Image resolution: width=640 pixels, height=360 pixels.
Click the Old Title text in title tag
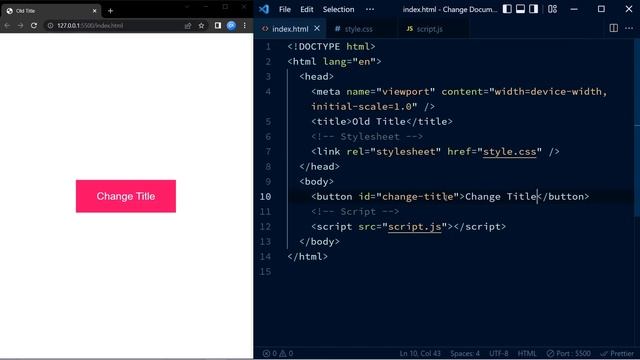(379, 122)
